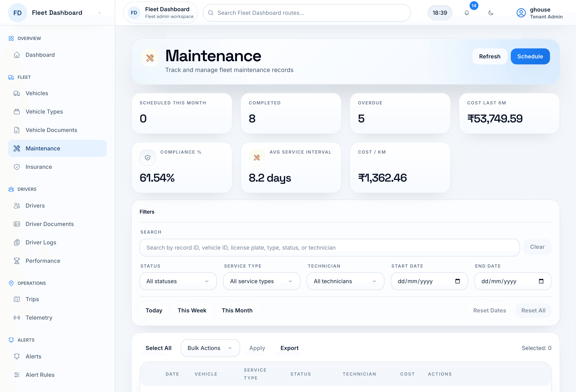
Task: Toggle dark mode moon icon
Action: 491,13
